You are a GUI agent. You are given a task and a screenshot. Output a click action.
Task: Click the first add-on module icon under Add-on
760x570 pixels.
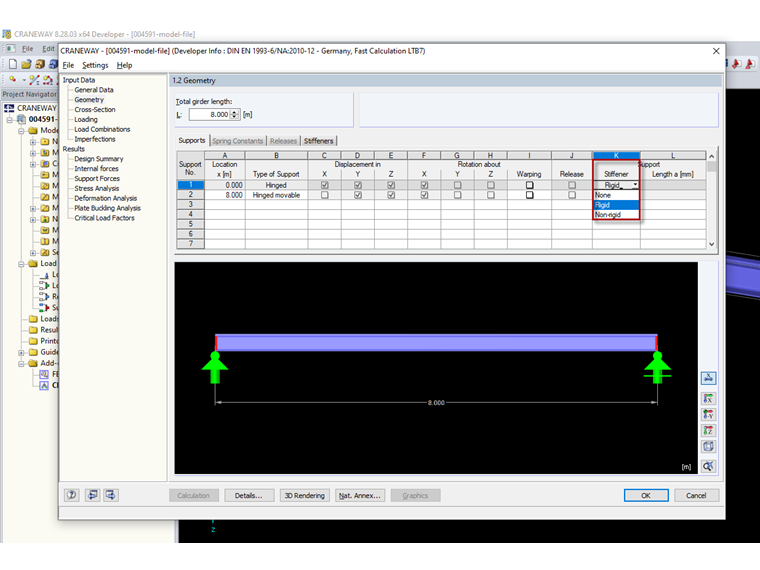coord(44,374)
